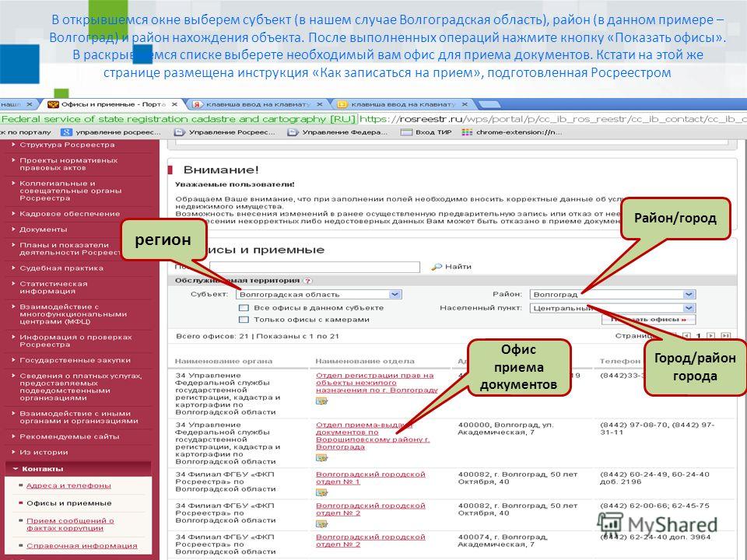This screenshot has width=747, height=560.
Task: Open Из истории in the sidebar
Action: coord(44,453)
